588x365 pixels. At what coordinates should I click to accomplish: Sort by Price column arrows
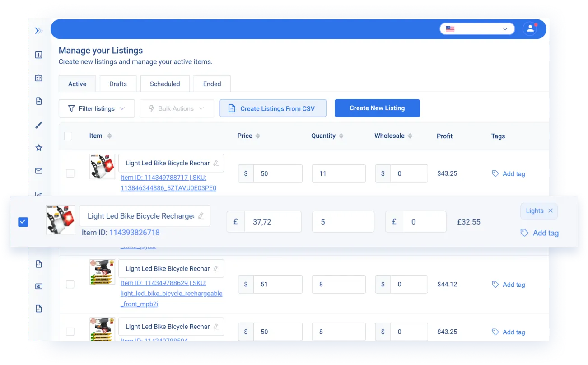click(258, 136)
